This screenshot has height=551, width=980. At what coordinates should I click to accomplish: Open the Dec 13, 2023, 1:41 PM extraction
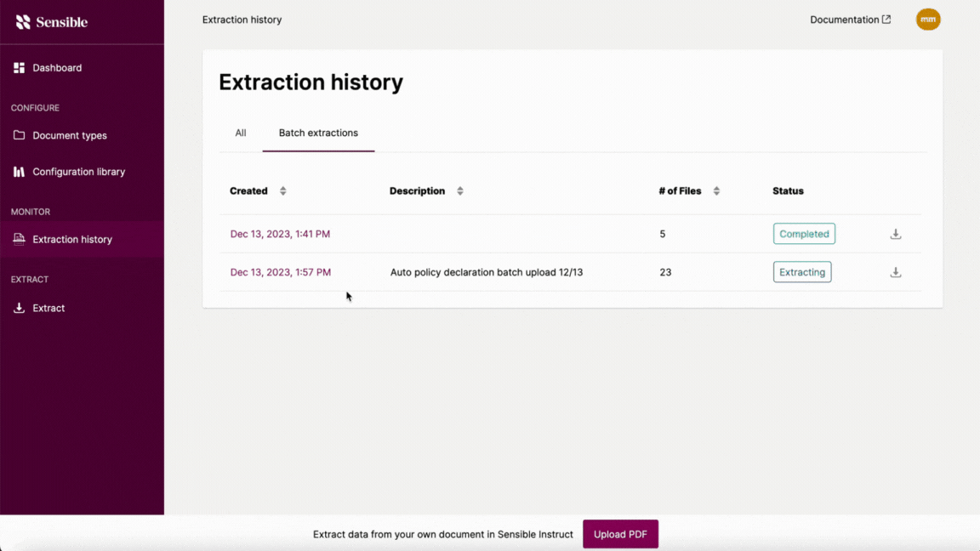pyautogui.click(x=280, y=234)
